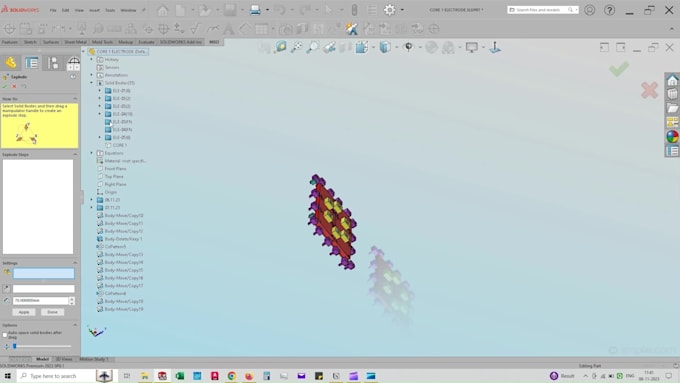This screenshot has width=680, height=383.
Task: Open the Custom Properties icon in task pane
Action: pyautogui.click(x=672, y=151)
